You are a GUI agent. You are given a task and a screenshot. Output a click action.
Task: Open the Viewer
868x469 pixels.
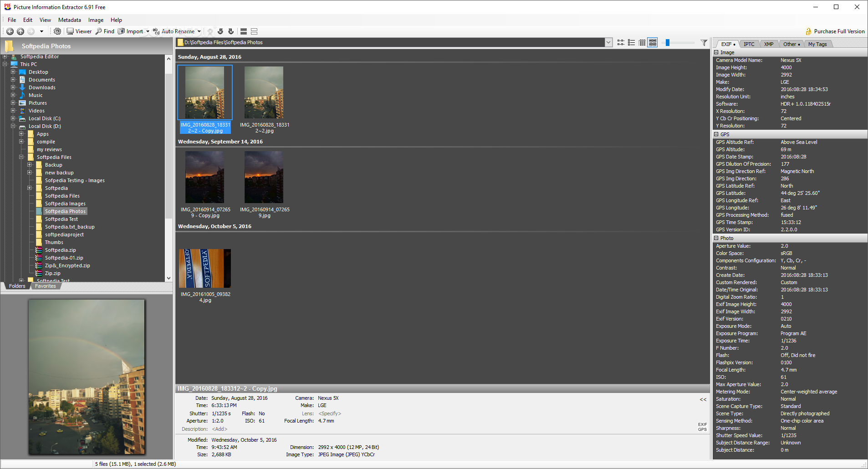[79, 31]
